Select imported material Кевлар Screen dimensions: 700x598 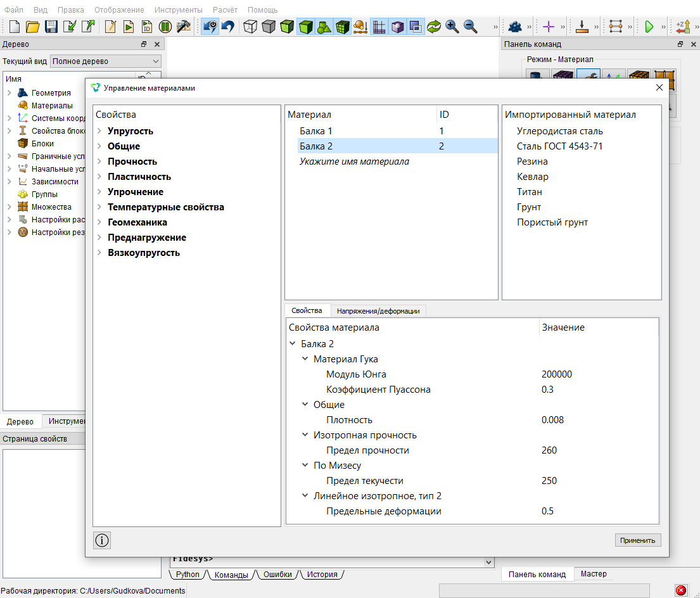(533, 177)
